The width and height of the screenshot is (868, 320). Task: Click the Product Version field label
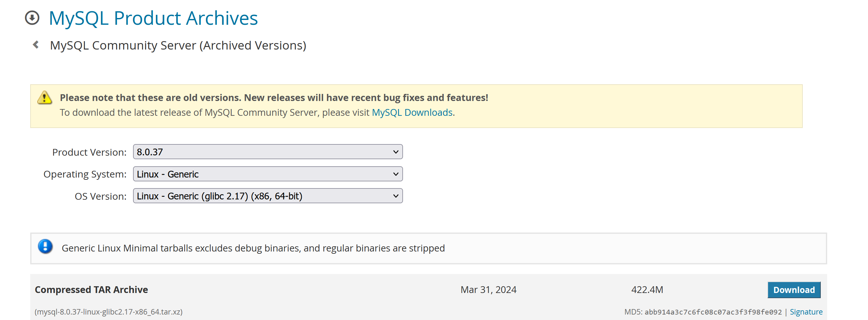click(89, 152)
